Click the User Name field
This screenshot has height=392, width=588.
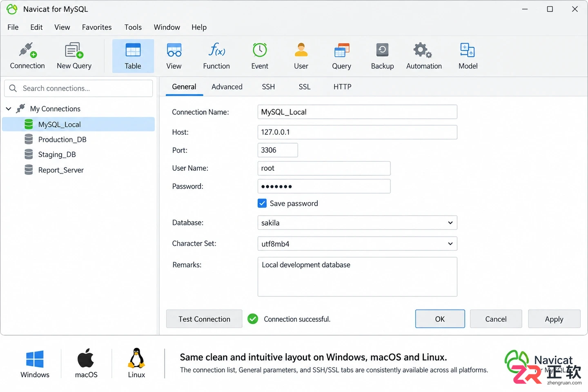click(x=324, y=168)
